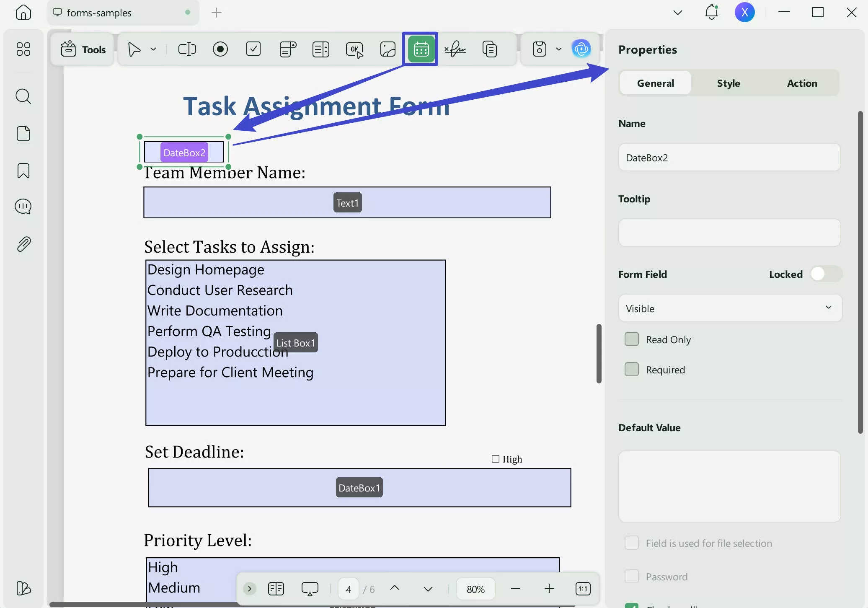The image size is (868, 608).
Task: Click the Tools button
Action: (x=83, y=49)
